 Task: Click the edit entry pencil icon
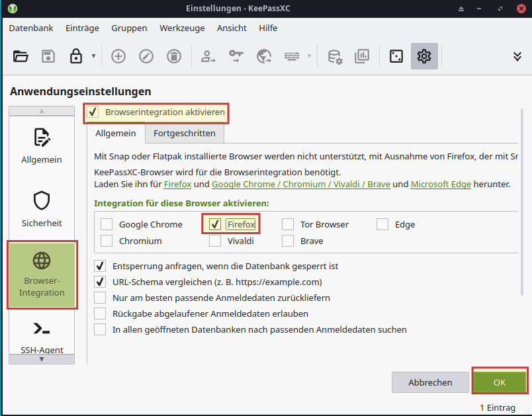point(146,56)
